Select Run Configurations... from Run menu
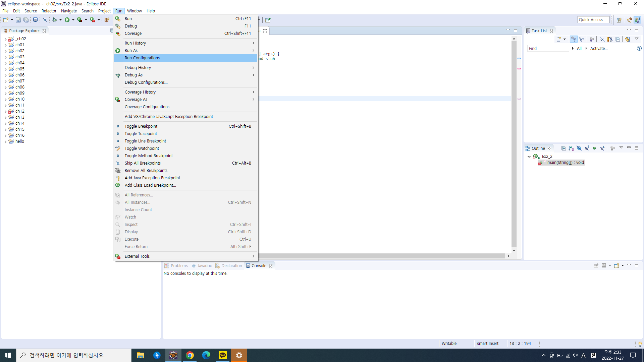The height and width of the screenshot is (362, 644). coord(144,58)
